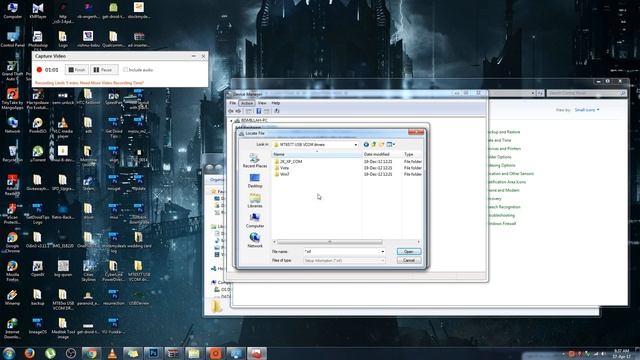Open Computer in the Locate File sidebar

[255, 220]
